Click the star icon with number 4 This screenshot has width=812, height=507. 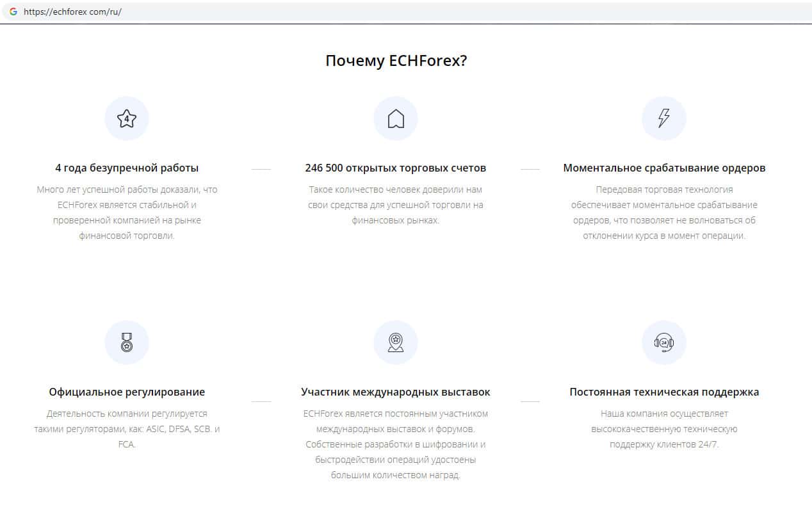(x=127, y=118)
